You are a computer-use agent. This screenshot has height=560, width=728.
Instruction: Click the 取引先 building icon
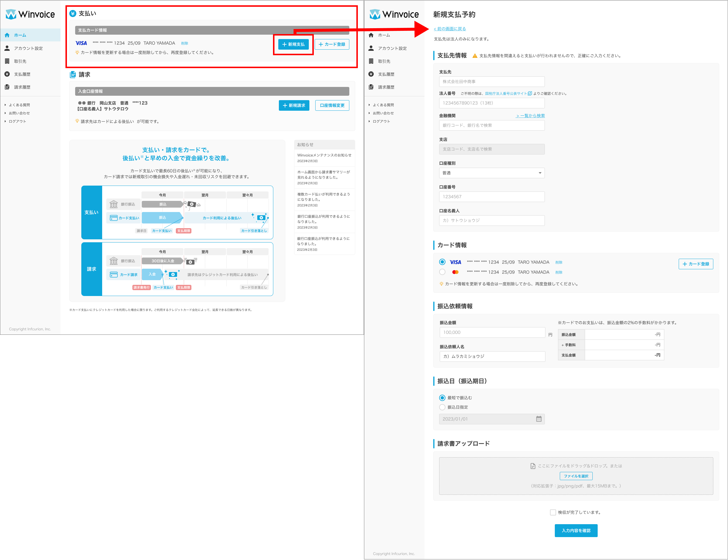tap(7, 61)
